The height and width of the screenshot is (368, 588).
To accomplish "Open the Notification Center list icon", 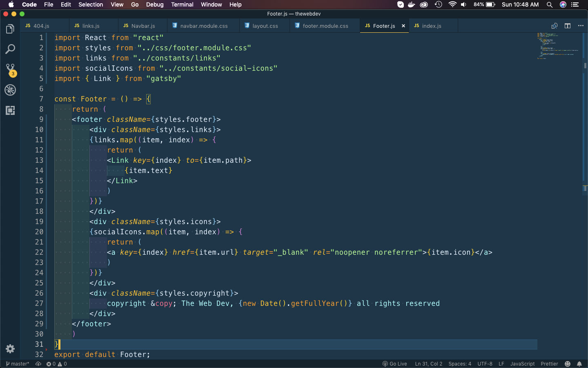I will tap(575, 4).
